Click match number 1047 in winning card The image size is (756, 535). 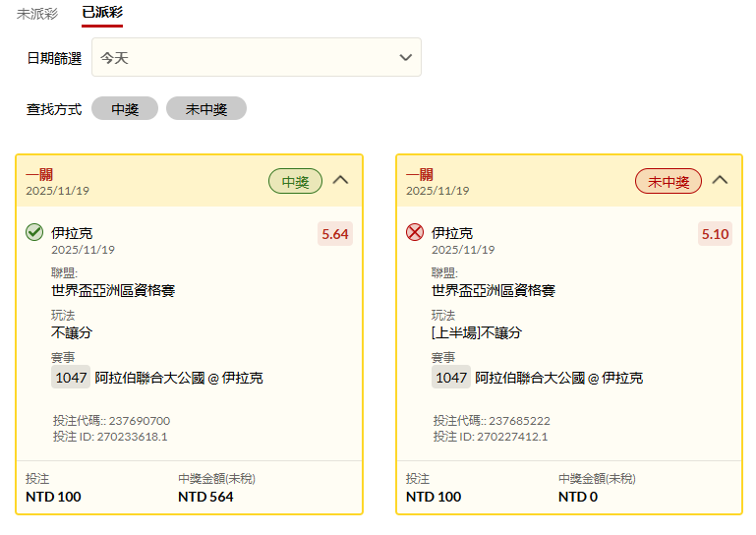pos(70,378)
